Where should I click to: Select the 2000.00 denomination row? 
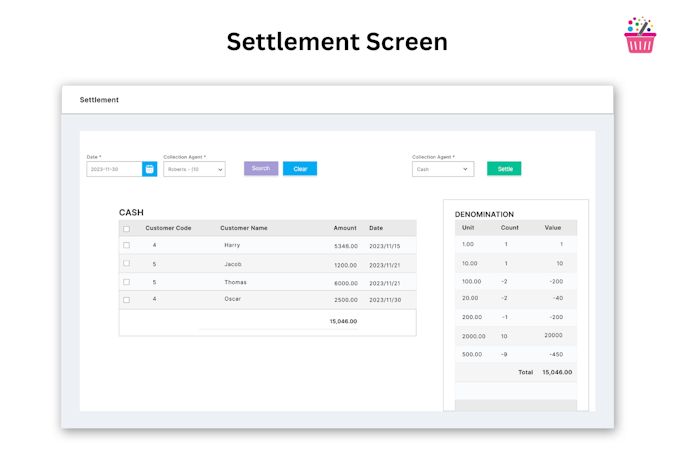point(515,336)
